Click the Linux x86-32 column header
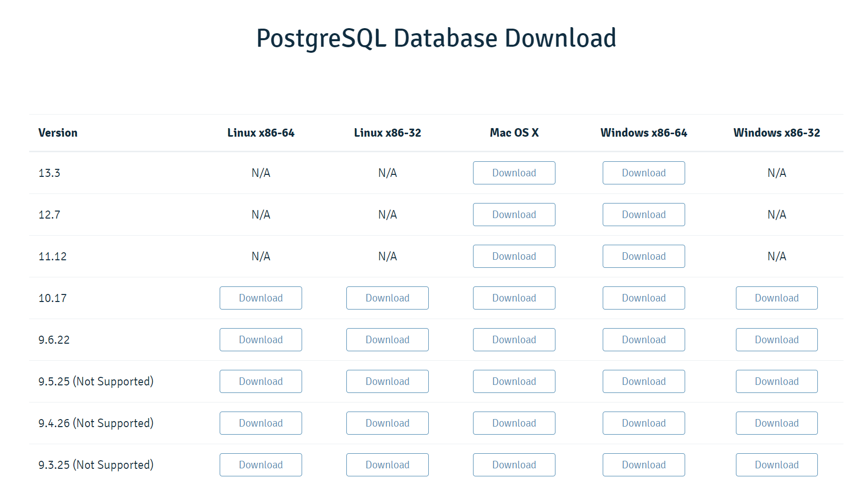Image resolution: width=846 pixels, height=504 pixels. pyautogui.click(x=387, y=133)
